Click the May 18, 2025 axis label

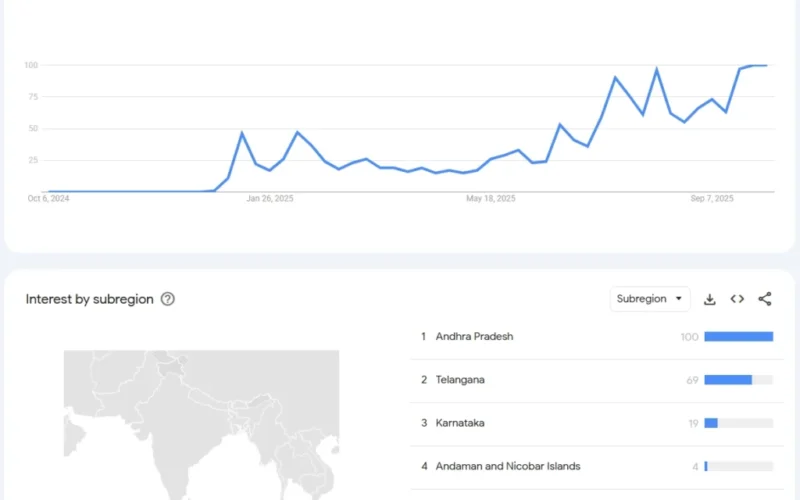(x=490, y=199)
